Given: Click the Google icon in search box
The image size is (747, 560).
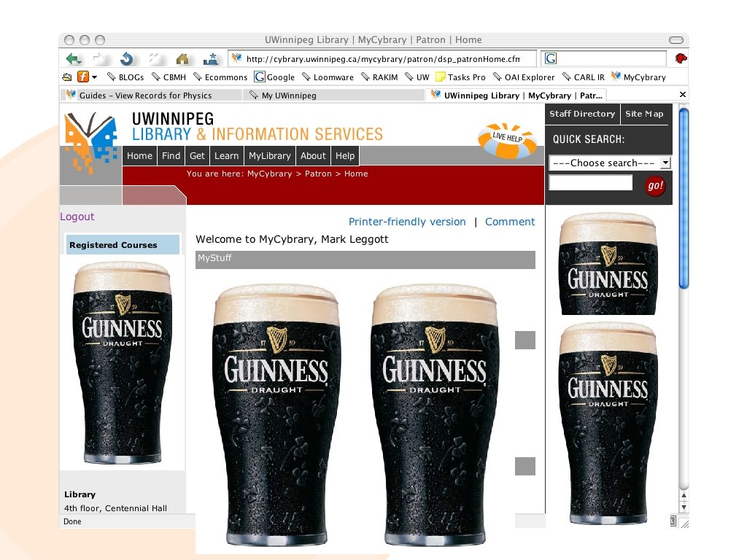Looking at the screenshot, I should point(551,58).
